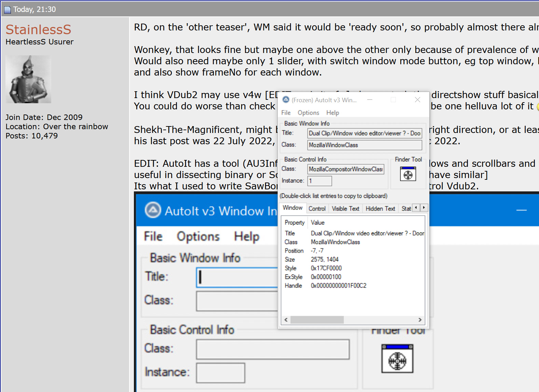Click the Title field in Basic Window Info
This screenshot has width=539, height=392.
pyautogui.click(x=364, y=133)
